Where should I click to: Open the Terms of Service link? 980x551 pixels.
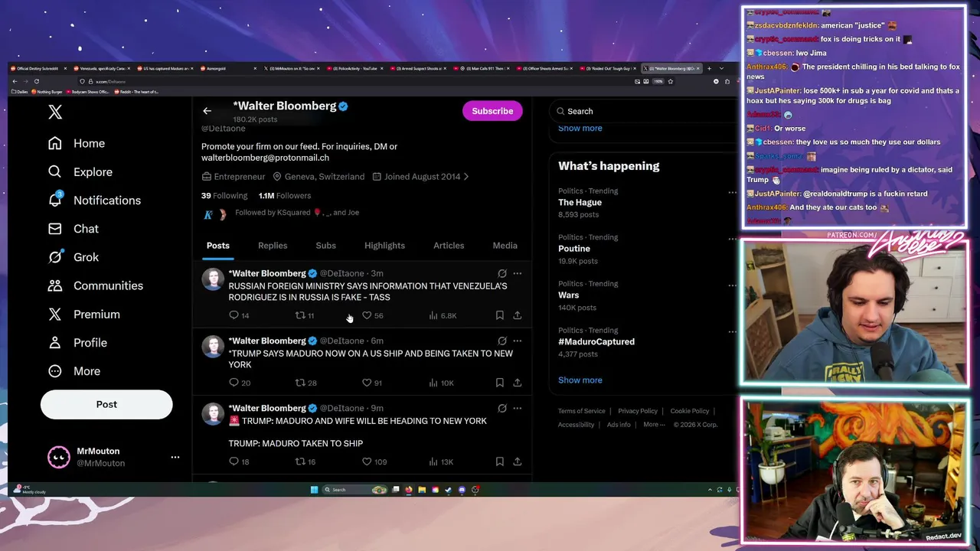581,411
